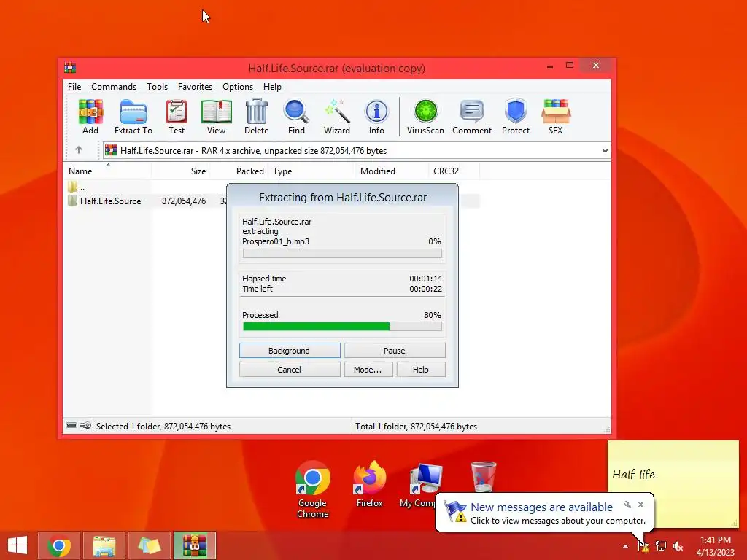Image resolution: width=747 pixels, height=560 pixels.
Task: Click the key icon in status bar
Action: (x=85, y=425)
